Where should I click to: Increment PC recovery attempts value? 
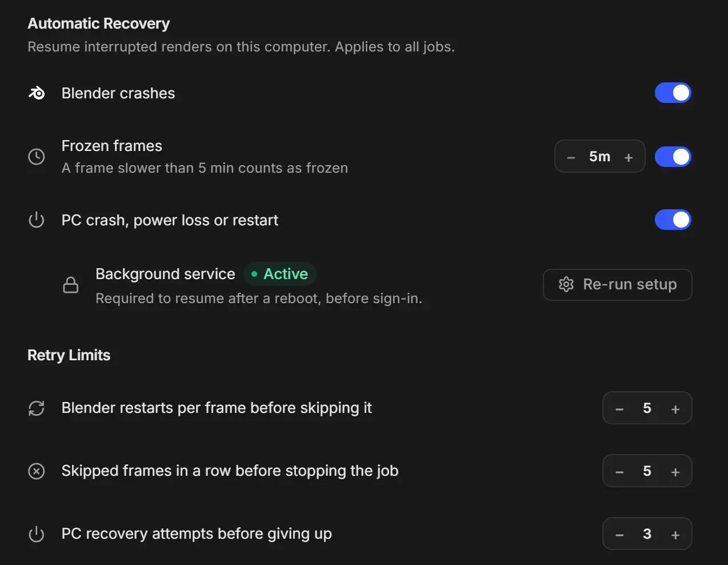click(675, 535)
